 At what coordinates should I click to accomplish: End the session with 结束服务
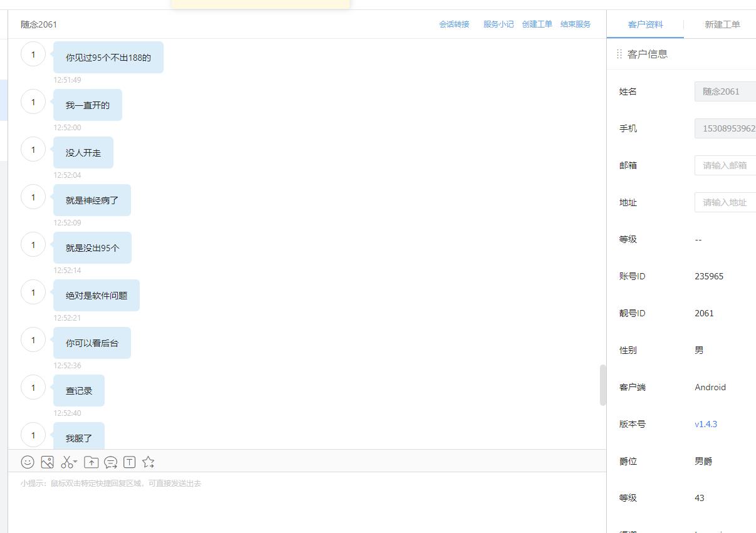point(575,24)
